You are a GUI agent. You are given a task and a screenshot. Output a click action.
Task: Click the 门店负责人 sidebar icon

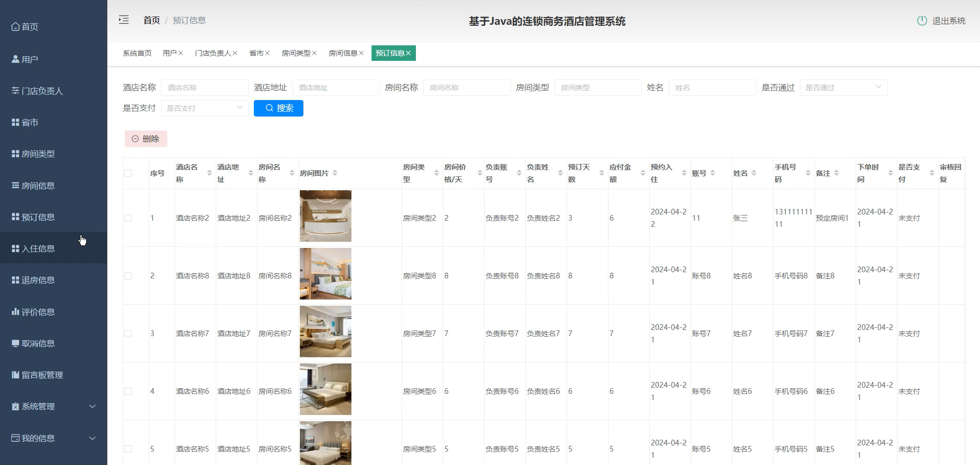point(15,91)
